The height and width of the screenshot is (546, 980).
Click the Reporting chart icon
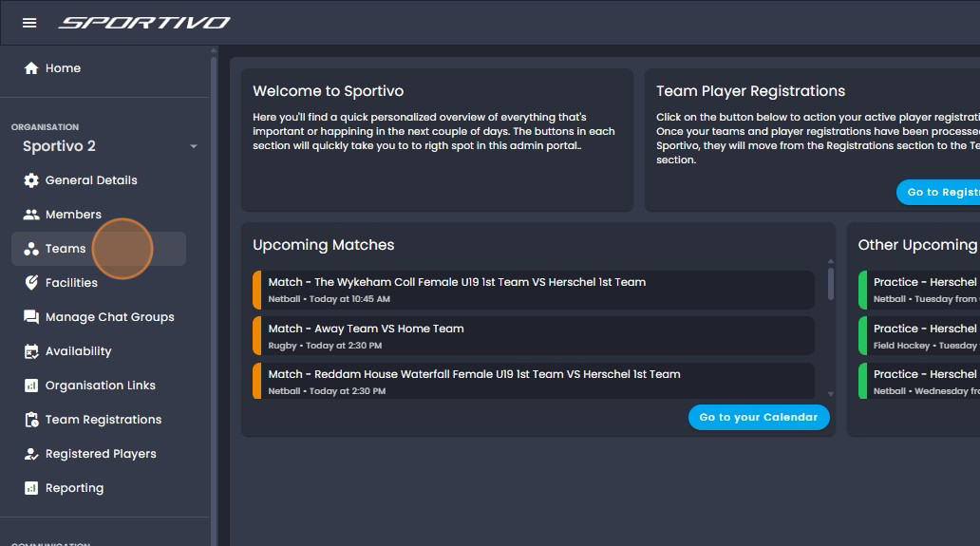(x=31, y=488)
